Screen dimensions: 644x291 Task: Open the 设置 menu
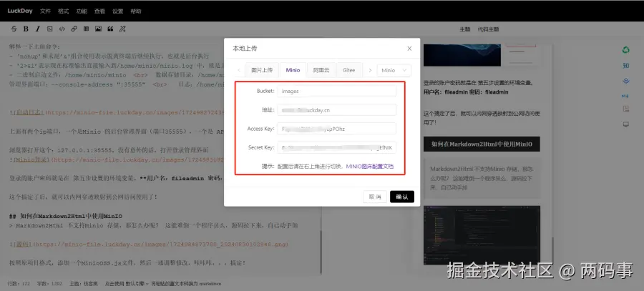[x=117, y=11]
